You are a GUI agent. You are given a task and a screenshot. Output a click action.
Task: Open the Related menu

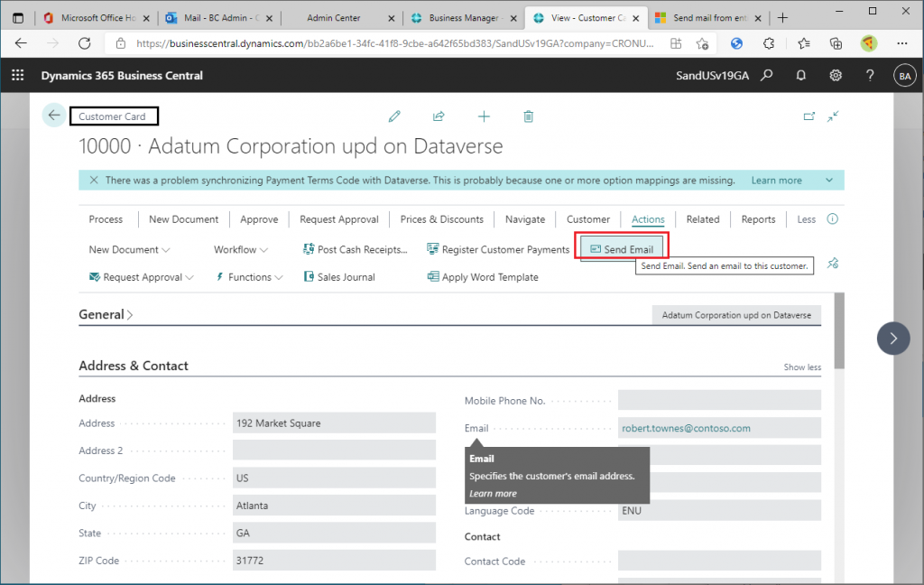(x=703, y=219)
